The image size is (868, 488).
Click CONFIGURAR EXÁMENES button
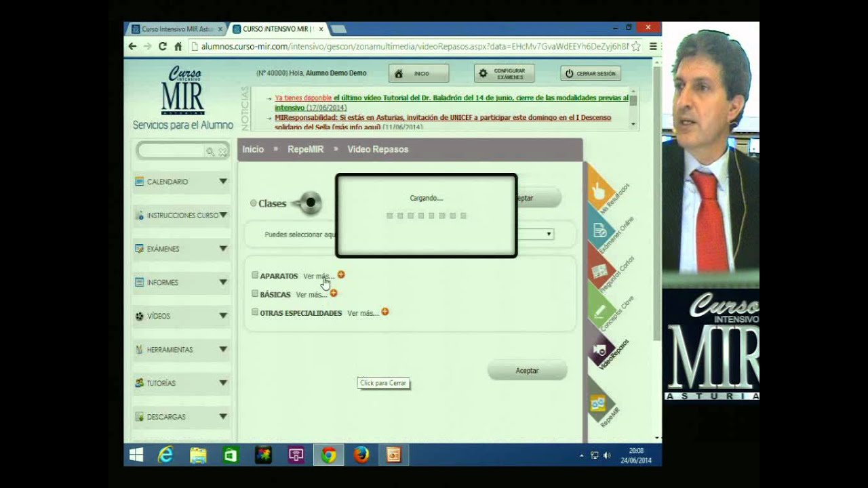[504, 73]
